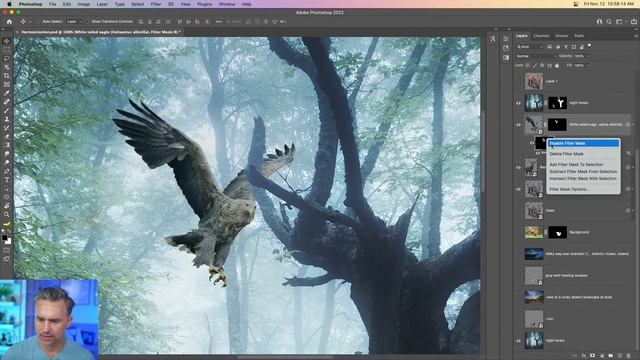Switch to the History tab

(x=561, y=36)
